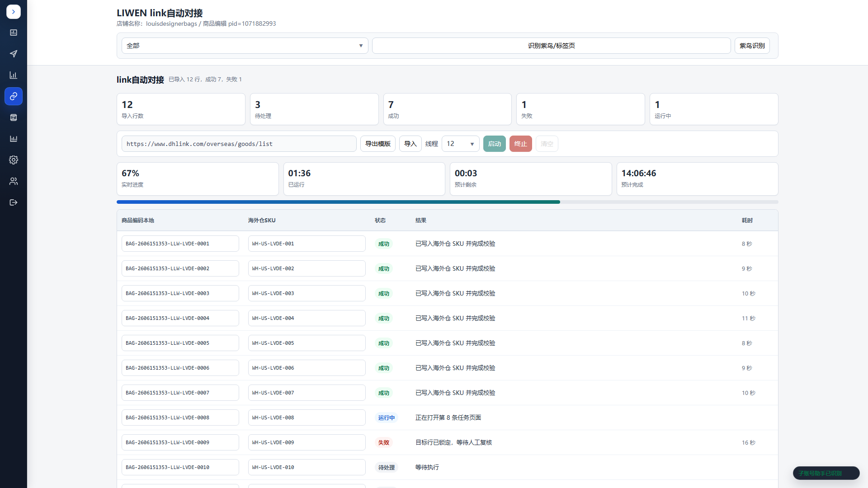Expand the 全部 store filter dropdown

[x=245, y=46]
